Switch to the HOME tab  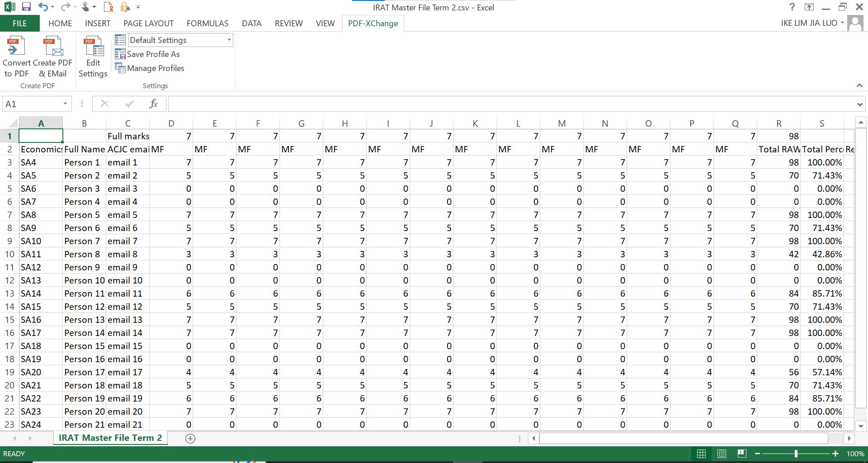point(60,24)
